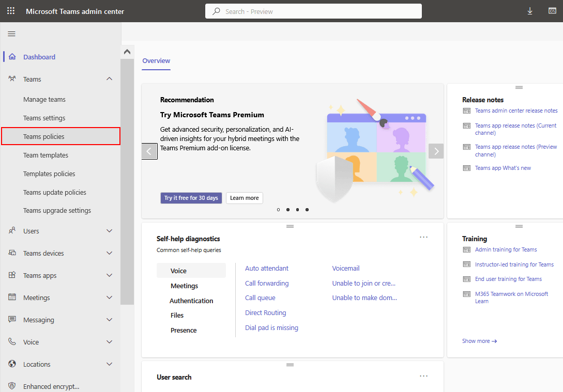
Task: Select the second carousel page dot
Action: pos(288,210)
